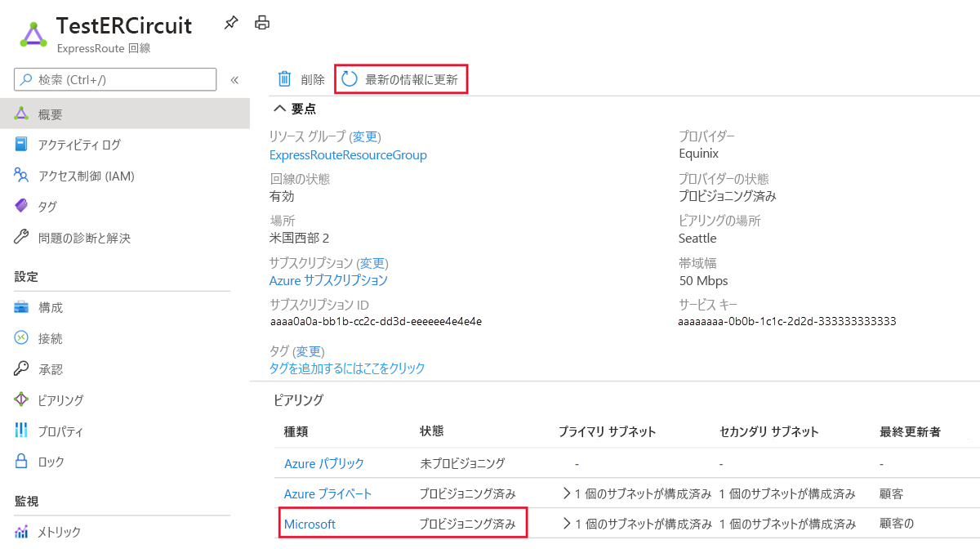Click the magnifier icon in the search box
Image resolution: width=980 pixels, height=549 pixels.
click(x=26, y=79)
